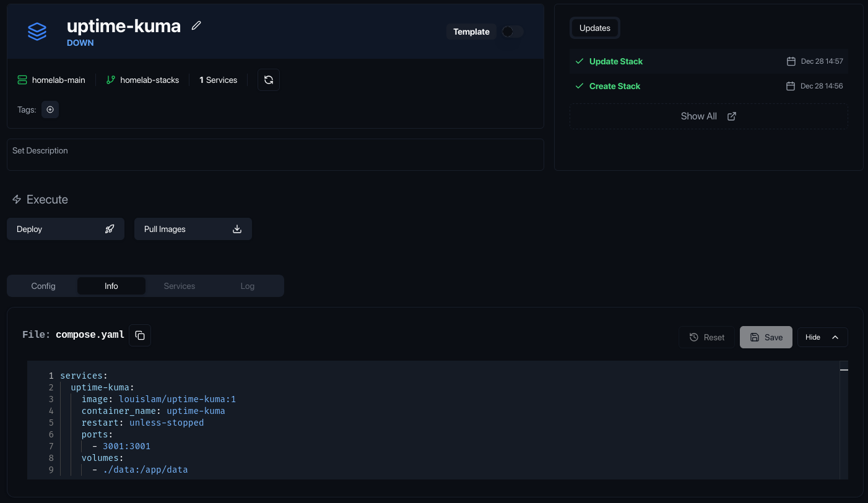Click the Pull Images button
The height and width of the screenshot is (503, 868).
point(193,229)
